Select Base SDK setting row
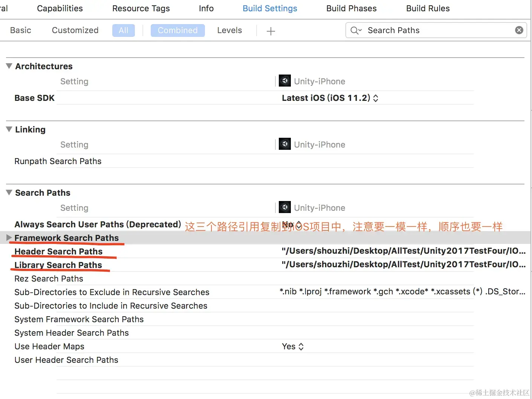 (x=34, y=98)
